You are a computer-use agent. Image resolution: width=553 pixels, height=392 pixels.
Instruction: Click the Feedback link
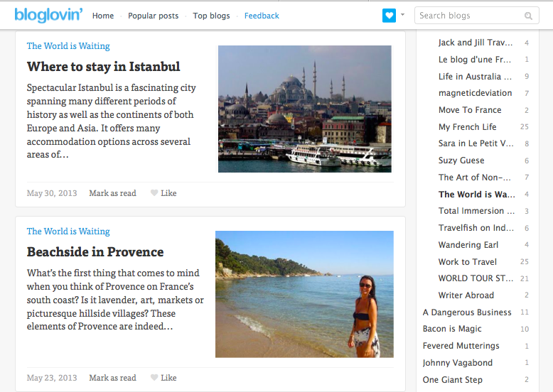(x=262, y=16)
